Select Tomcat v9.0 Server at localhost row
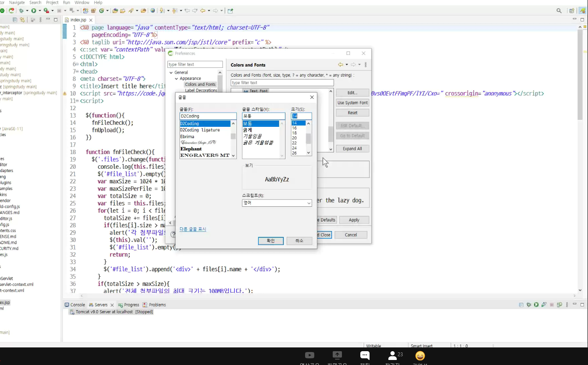This screenshot has width=588, height=365. (x=111, y=312)
